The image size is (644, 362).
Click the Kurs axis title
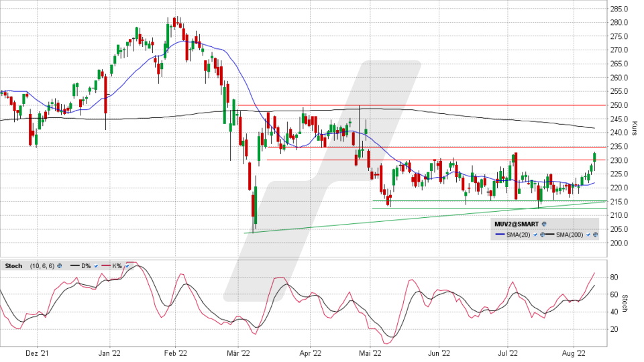(635, 129)
